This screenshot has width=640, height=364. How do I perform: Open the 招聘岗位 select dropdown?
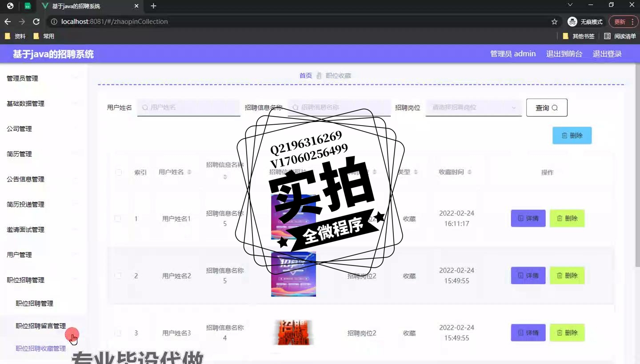[474, 107]
